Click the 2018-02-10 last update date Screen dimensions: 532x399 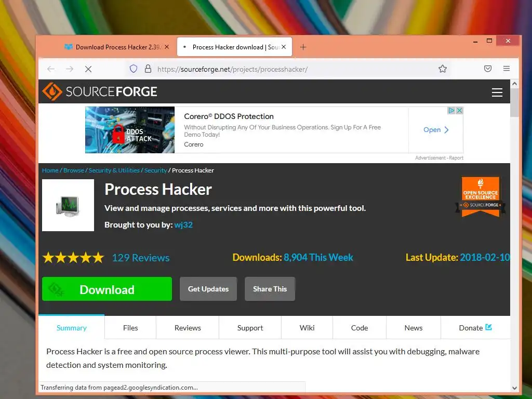click(x=485, y=258)
